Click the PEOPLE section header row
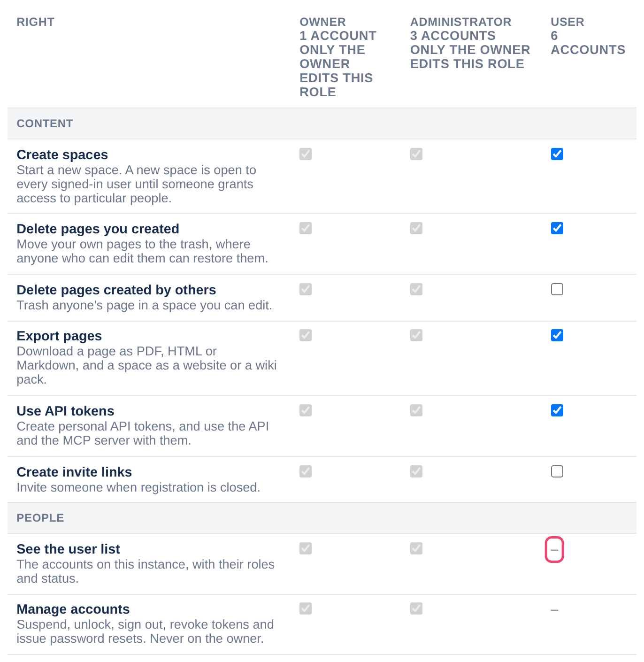The height and width of the screenshot is (662, 644). (322, 518)
